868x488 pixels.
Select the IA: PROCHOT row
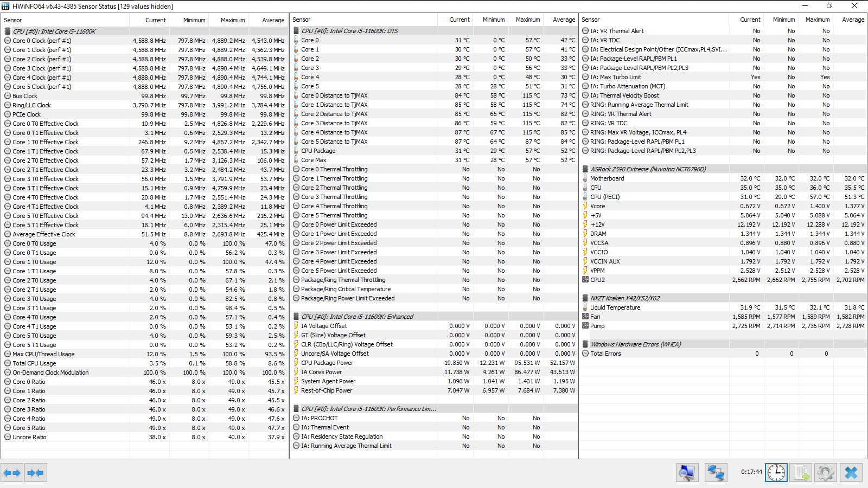click(x=434, y=418)
